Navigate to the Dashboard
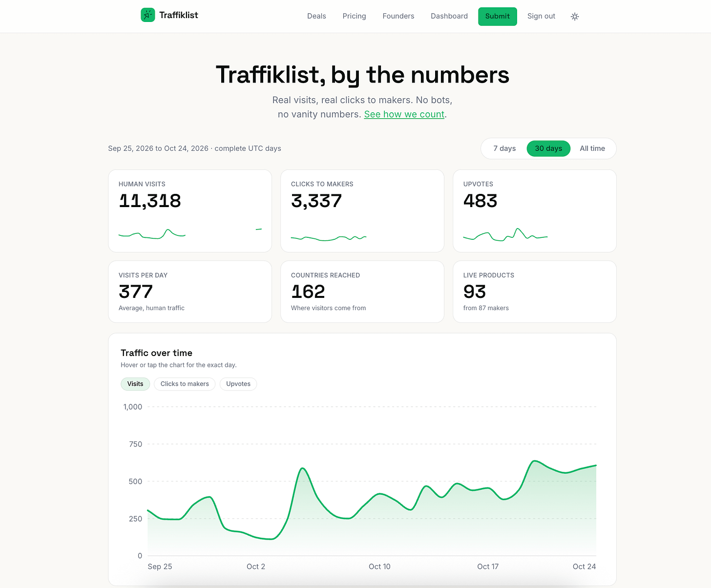Image resolution: width=711 pixels, height=588 pixels. point(449,16)
